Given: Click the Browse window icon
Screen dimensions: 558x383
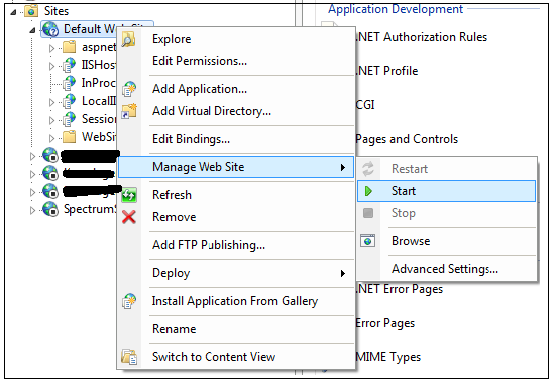Looking at the screenshot, I should (368, 241).
